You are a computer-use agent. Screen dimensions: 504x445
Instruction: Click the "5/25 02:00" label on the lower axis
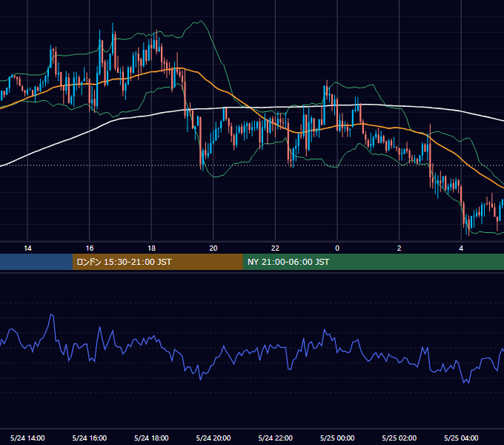click(399, 438)
